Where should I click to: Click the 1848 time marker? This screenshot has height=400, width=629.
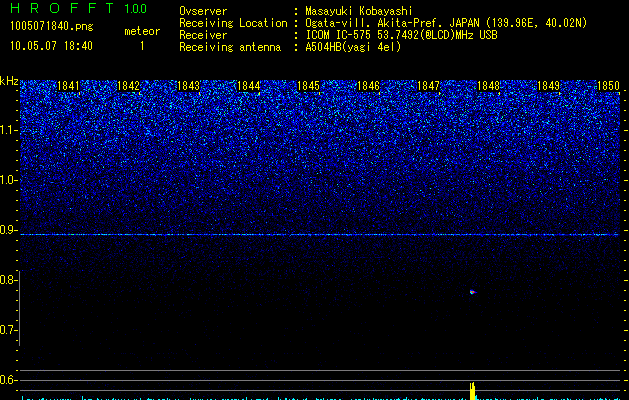pos(488,86)
